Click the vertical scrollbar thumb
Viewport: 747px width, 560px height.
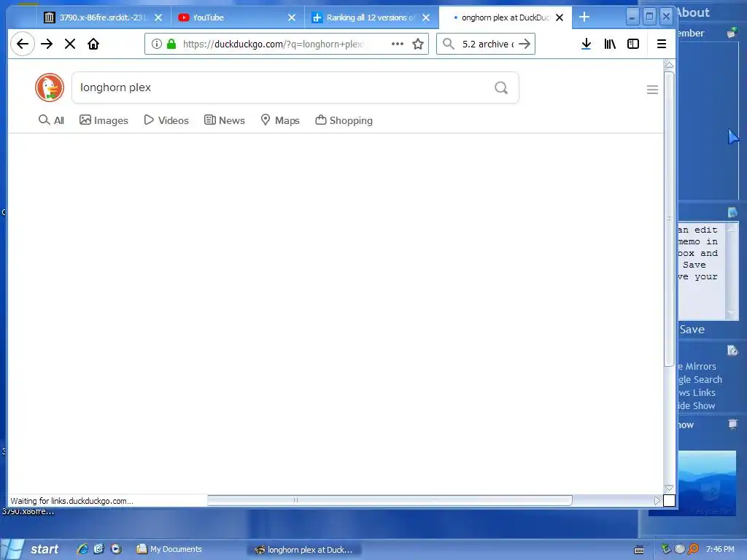pos(670,219)
